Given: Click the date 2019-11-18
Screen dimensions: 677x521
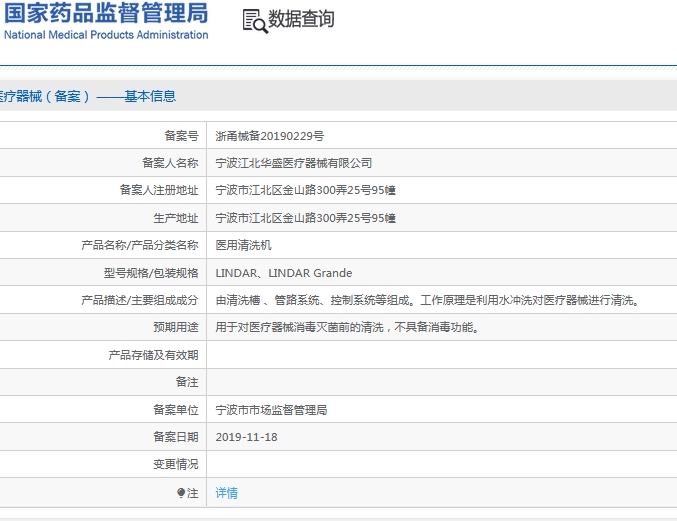Looking at the screenshot, I should pos(247,437).
